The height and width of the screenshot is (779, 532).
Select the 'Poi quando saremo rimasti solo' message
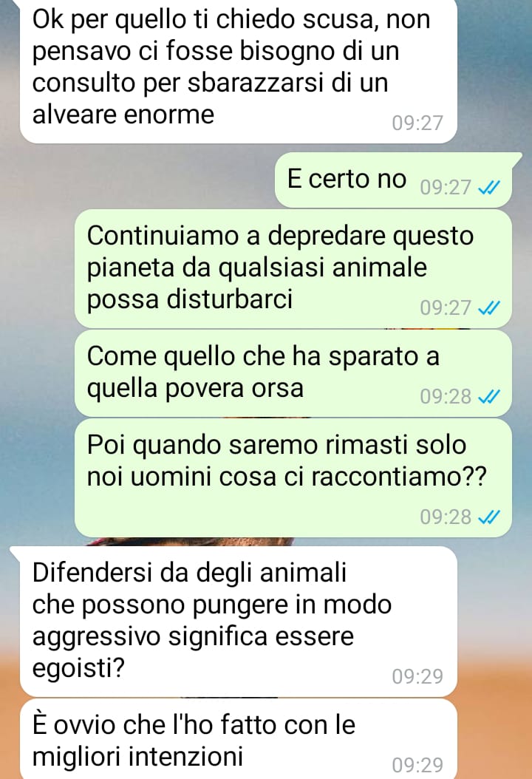click(293, 478)
